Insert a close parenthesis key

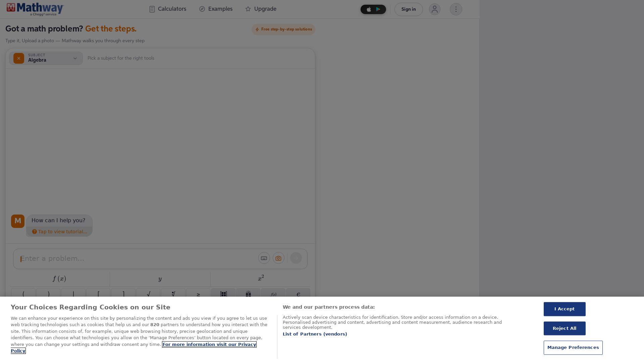(48, 293)
